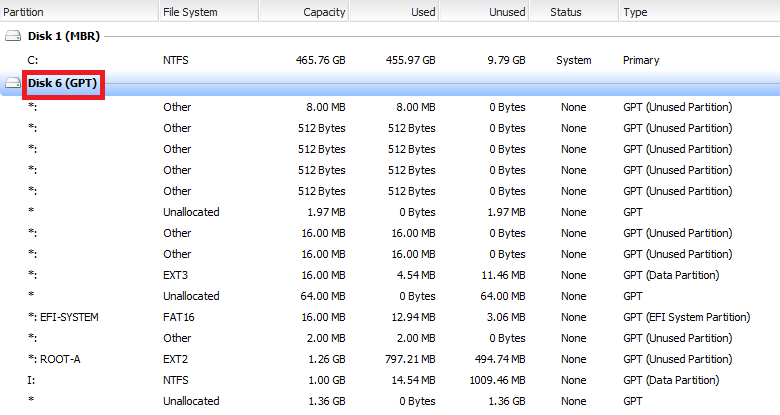Click GPT (Unused Partition) in ROOT-A row
The height and width of the screenshot is (415, 780).
(x=678, y=359)
